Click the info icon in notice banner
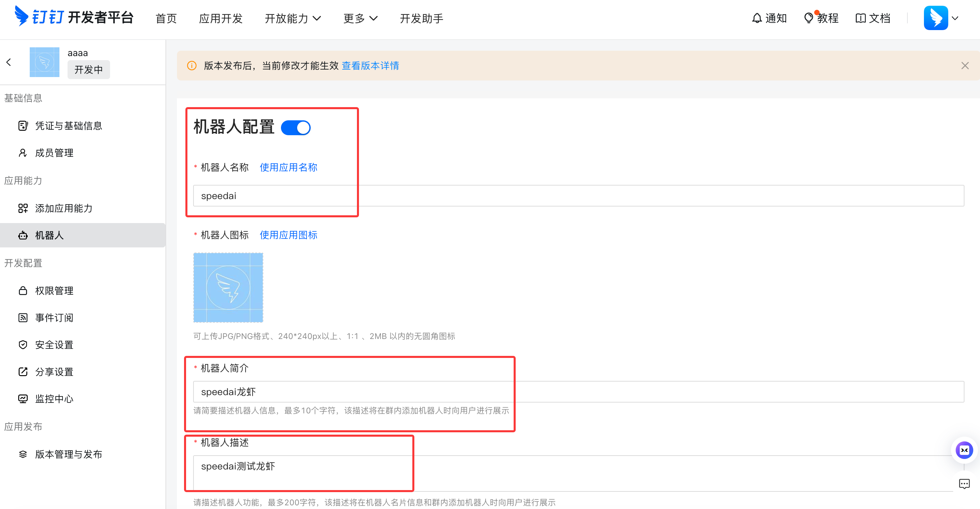Screen dimensions: 980x509 pos(192,66)
